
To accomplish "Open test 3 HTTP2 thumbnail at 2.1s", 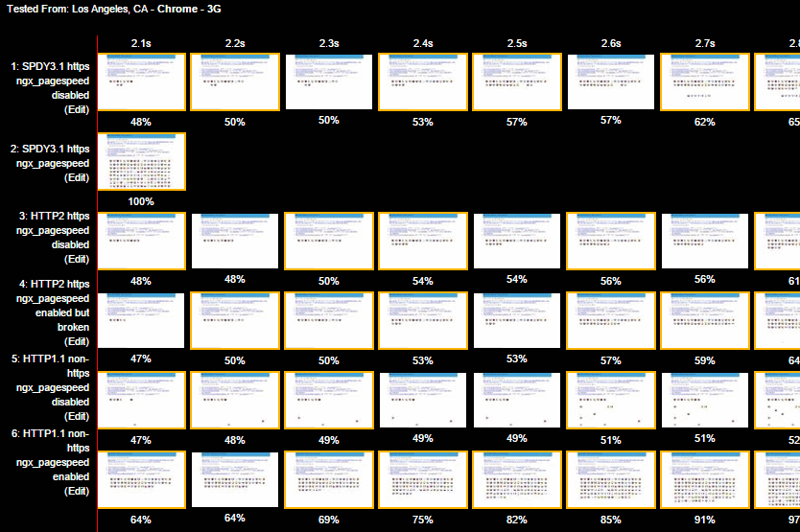I will (141, 241).
